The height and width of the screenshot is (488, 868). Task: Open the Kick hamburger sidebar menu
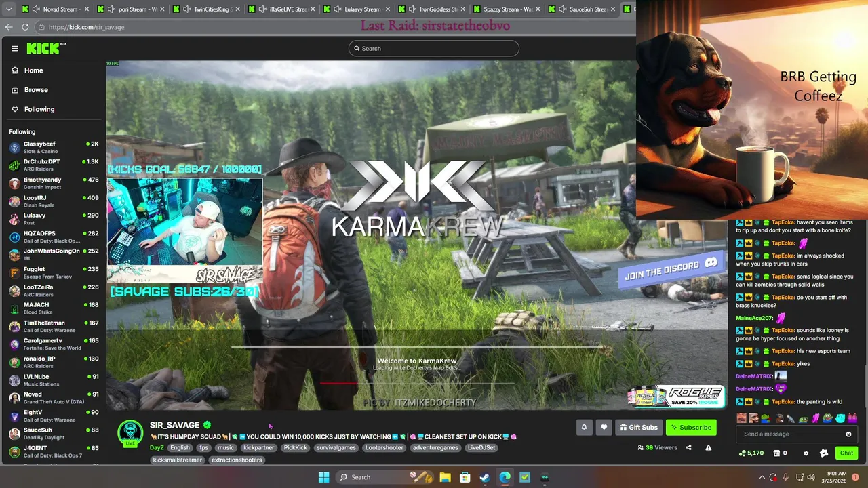(14, 48)
